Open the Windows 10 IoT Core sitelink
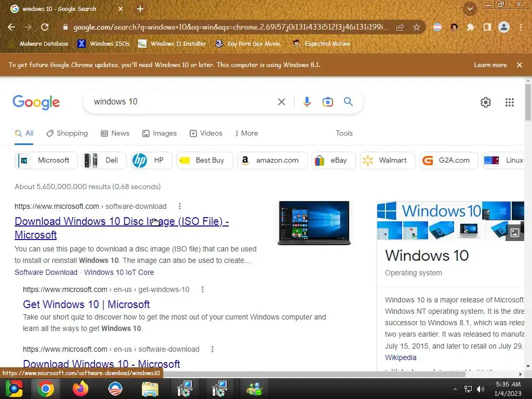Image resolution: width=532 pixels, height=399 pixels. coord(119,272)
